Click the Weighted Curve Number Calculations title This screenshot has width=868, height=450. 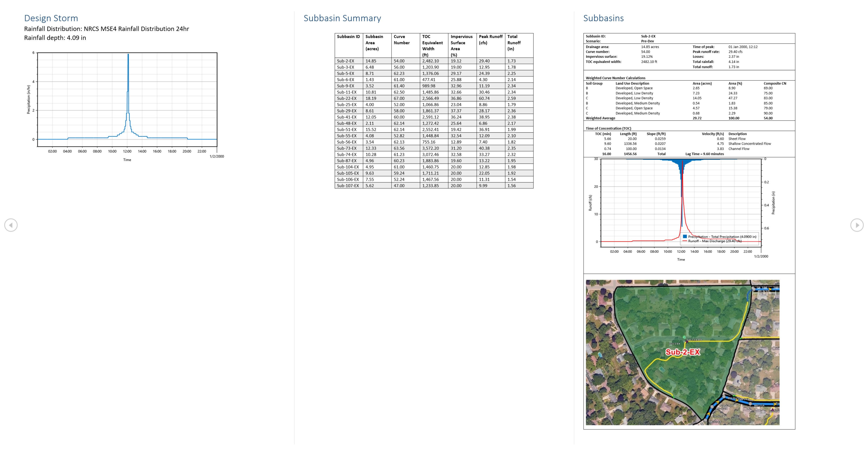615,78
